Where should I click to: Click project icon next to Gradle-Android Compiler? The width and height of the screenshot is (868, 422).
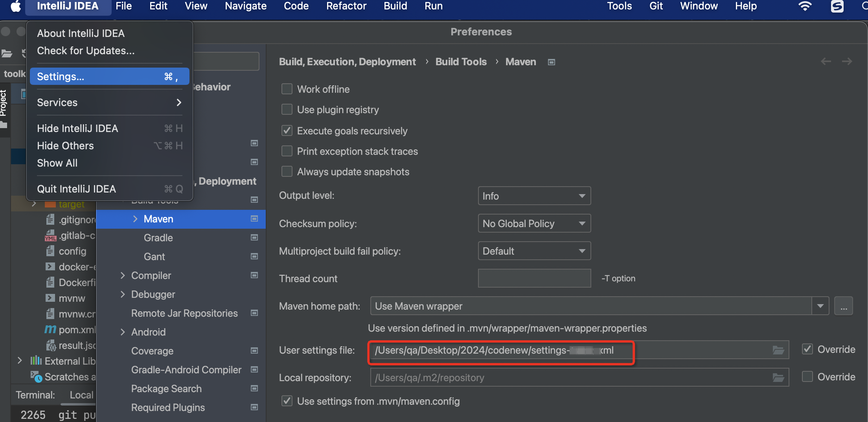pyautogui.click(x=254, y=369)
